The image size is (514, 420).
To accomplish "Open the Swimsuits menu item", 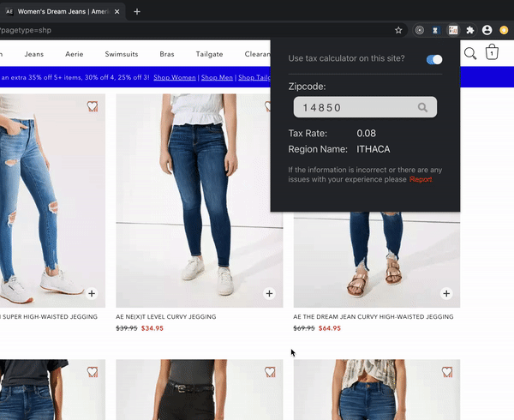I will coord(122,54).
